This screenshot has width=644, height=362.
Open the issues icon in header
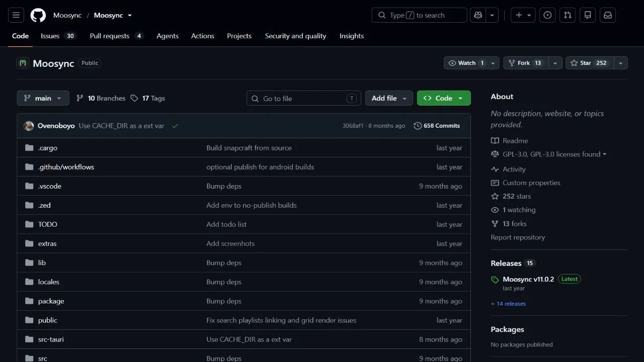(x=547, y=15)
